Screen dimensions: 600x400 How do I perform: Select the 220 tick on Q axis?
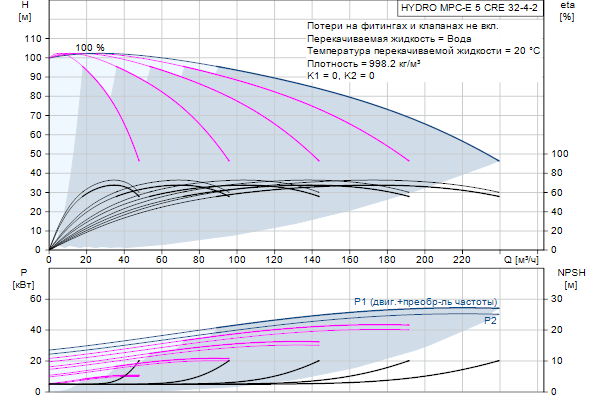462,259
